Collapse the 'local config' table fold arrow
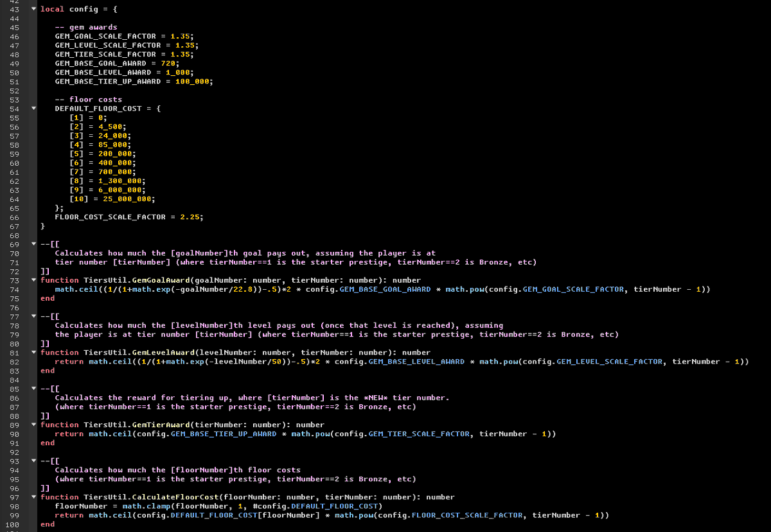771x532 pixels. coord(33,10)
